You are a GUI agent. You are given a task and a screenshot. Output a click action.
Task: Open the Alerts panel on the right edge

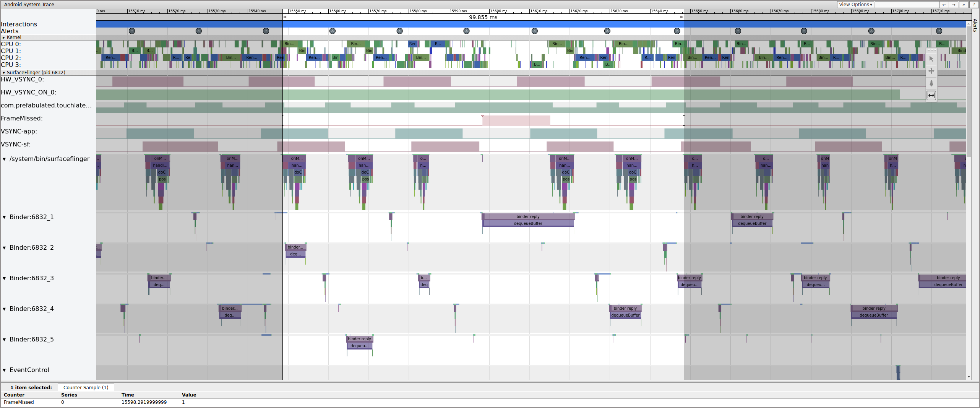(974, 27)
